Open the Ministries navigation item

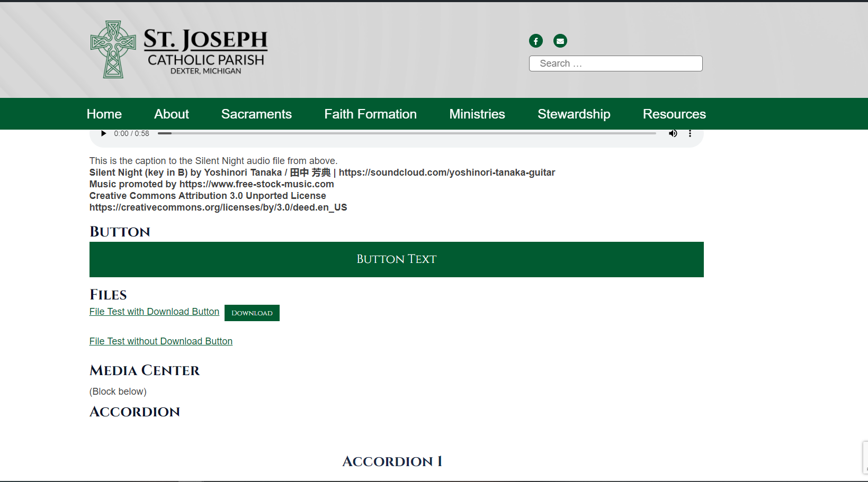pyautogui.click(x=477, y=114)
